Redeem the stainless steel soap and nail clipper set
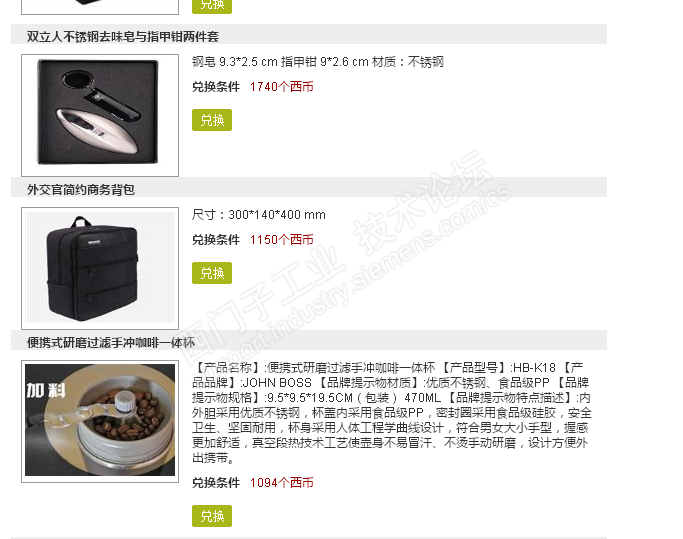The image size is (683, 539). 212,120
